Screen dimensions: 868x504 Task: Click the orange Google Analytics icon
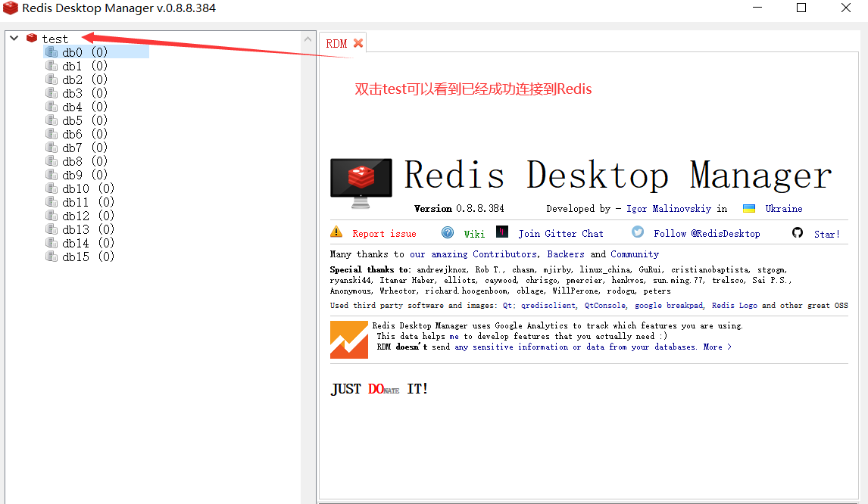pyautogui.click(x=348, y=340)
